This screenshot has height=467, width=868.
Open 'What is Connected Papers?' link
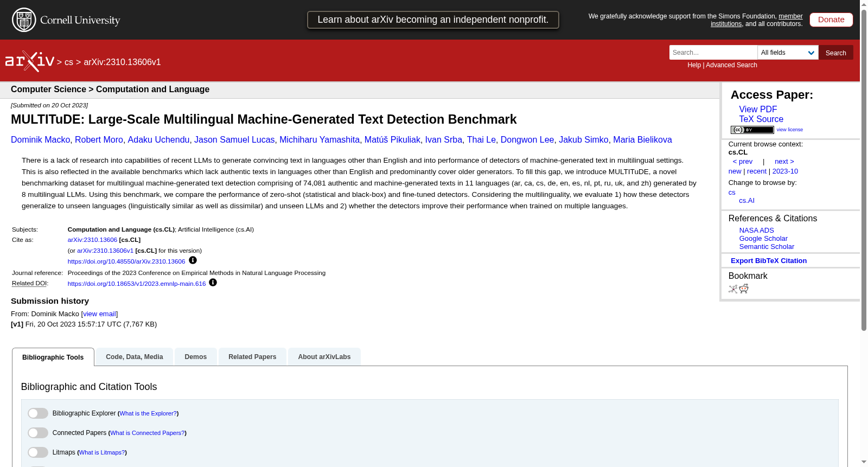click(x=148, y=433)
